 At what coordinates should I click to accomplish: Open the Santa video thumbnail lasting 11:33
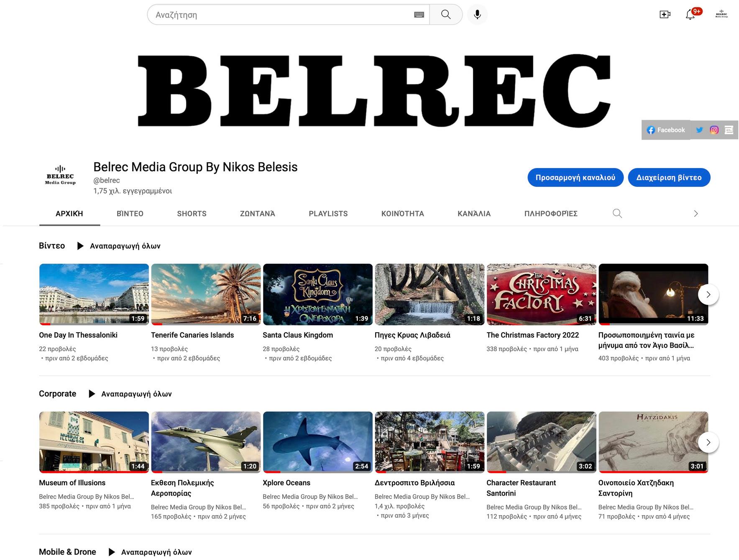tap(653, 294)
